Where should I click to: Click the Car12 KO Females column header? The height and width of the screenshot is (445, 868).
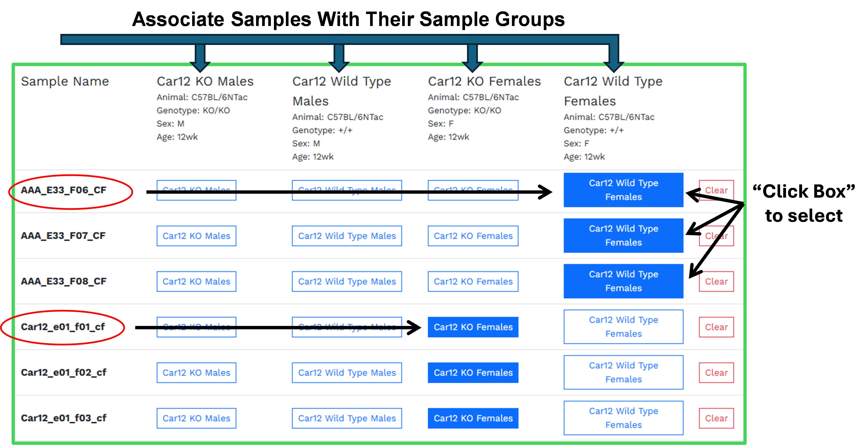coord(484,81)
